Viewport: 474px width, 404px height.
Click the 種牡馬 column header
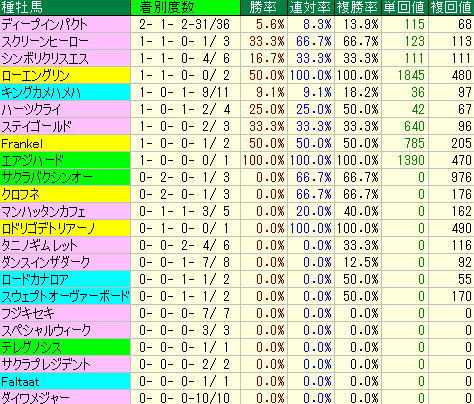65,7
